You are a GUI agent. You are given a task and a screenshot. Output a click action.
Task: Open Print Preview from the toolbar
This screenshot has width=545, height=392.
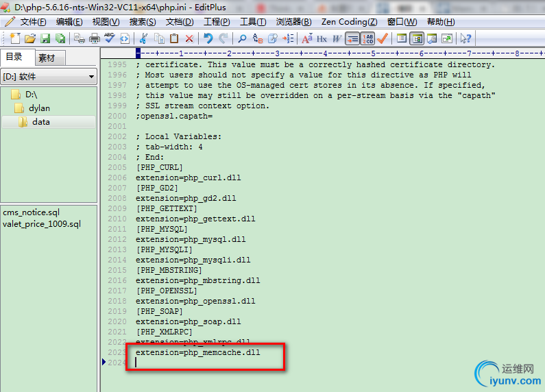[x=80, y=38]
